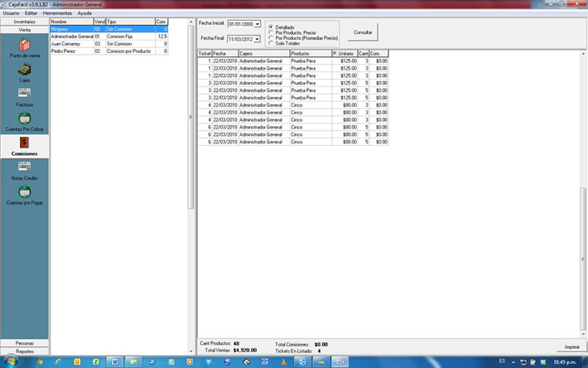The width and height of the screenshot is (588, 368).
Task: Click the Facturas sidebar icon
Action: (25, 94)
